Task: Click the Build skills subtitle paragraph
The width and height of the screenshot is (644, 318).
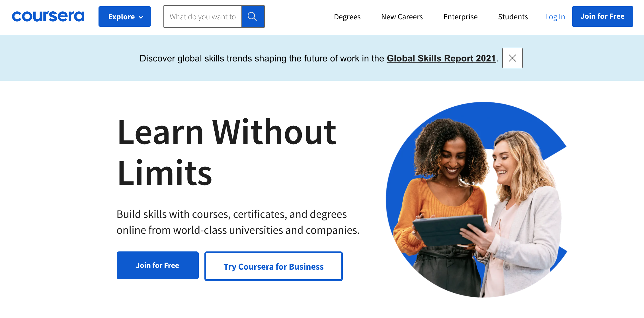Action: 238,222
